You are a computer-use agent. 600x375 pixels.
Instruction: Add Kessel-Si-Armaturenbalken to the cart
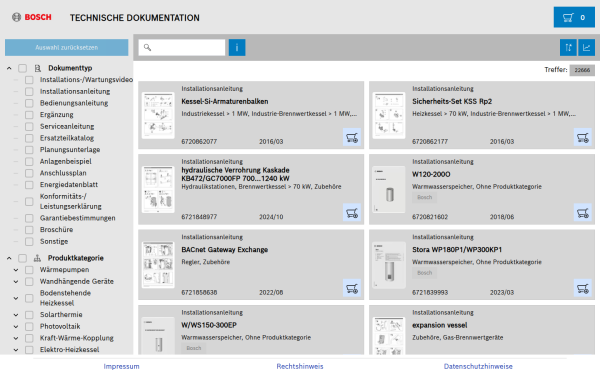[x=352, y=137]
